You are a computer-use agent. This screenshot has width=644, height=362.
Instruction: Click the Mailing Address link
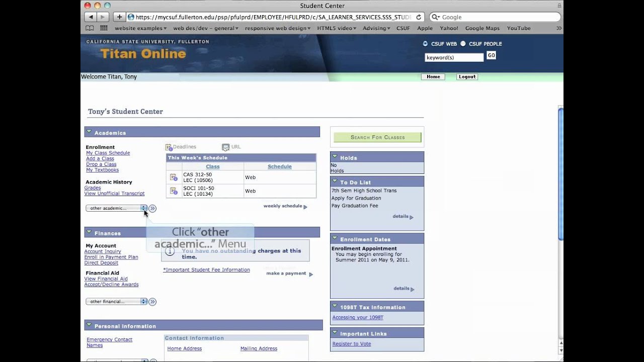click(x=259, y=349)
